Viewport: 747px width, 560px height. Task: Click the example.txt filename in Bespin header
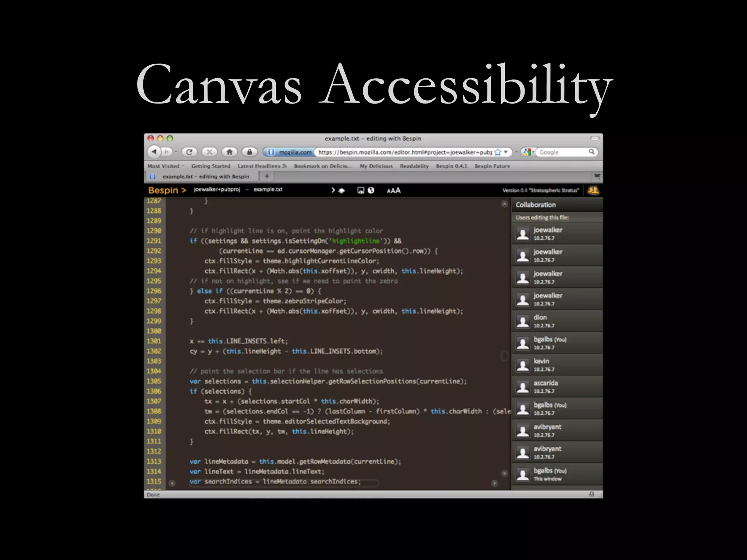(268, 189)
